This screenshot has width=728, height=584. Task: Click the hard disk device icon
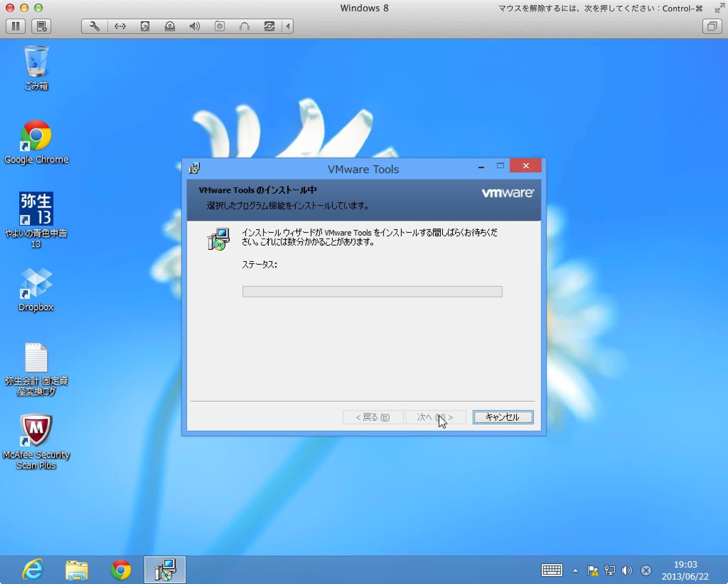pos(145,26)
